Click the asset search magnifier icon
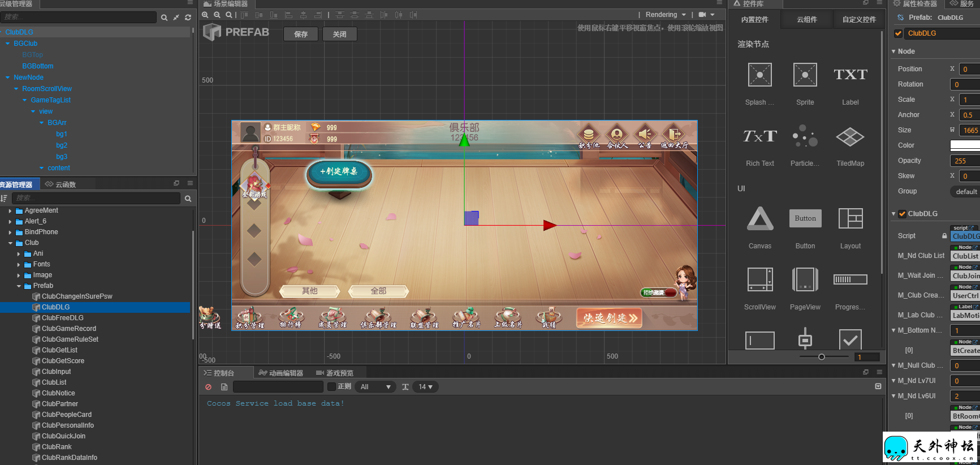Screen dimensions: 980x465 click(x=188, y=199)
